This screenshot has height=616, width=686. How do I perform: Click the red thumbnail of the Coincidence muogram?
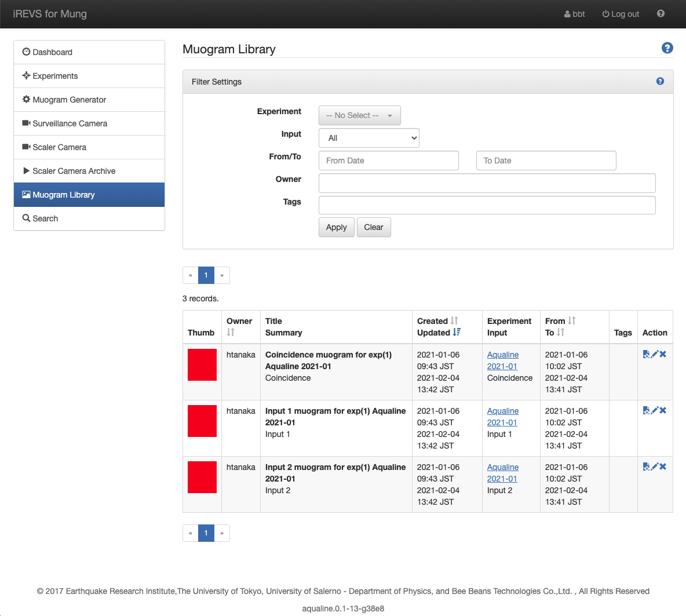coord(202,365)
